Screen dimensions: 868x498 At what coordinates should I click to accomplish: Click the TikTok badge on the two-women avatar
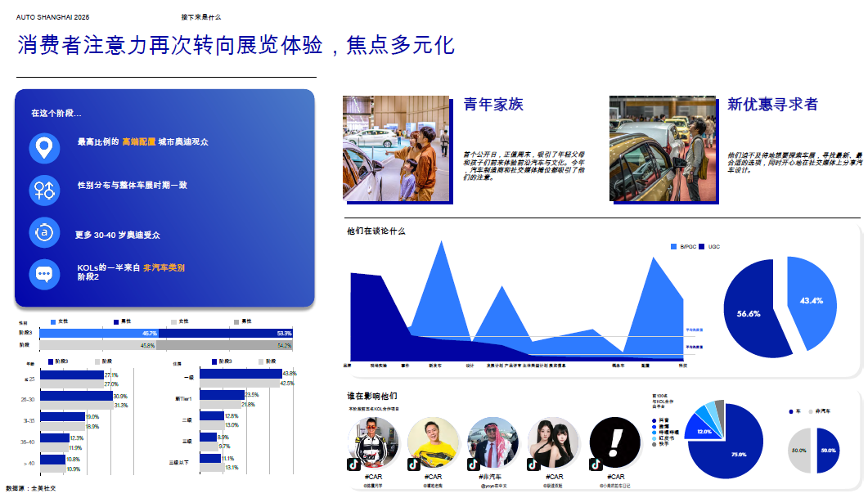[x=533, y=464]
